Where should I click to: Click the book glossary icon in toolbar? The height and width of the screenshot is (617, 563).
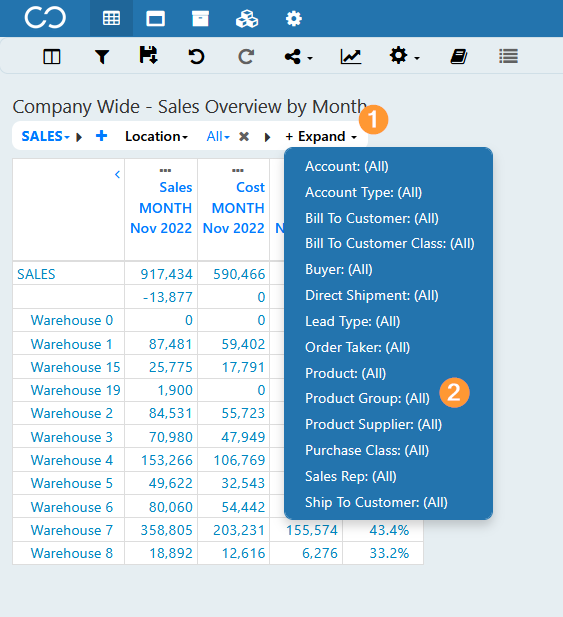click(x=459, y=57)
